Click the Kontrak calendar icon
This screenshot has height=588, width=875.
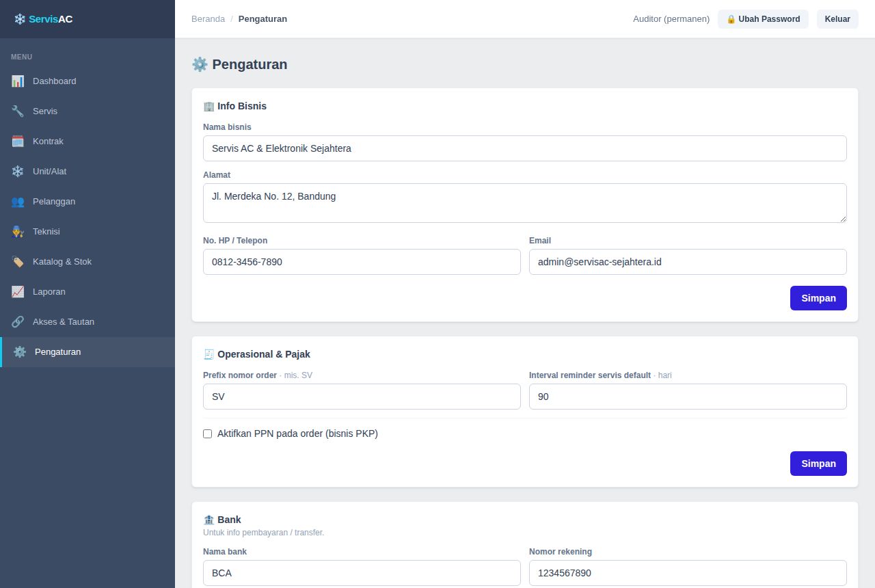pos(18,142)
